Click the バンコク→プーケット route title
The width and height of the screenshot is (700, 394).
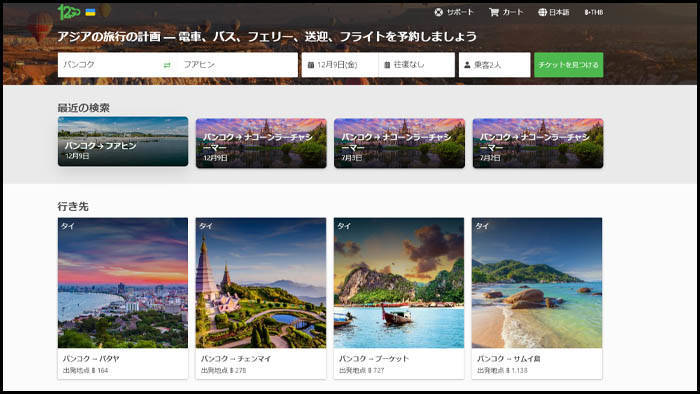[374, 358]
